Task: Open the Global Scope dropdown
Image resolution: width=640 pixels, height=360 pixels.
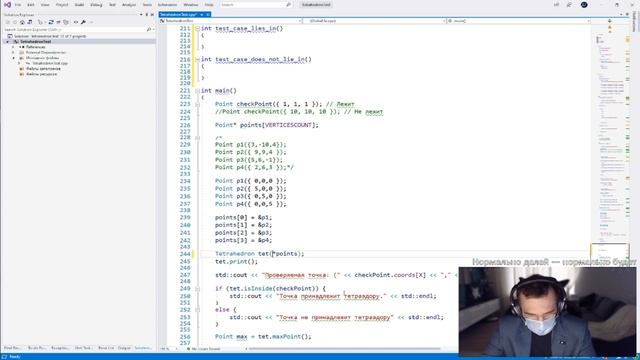Action: pos(374,20)
